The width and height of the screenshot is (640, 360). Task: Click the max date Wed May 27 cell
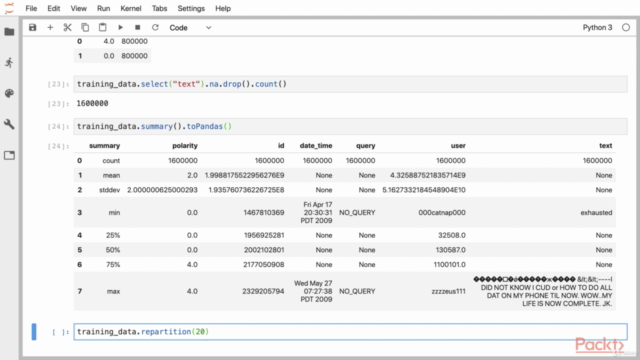[313, 291]
